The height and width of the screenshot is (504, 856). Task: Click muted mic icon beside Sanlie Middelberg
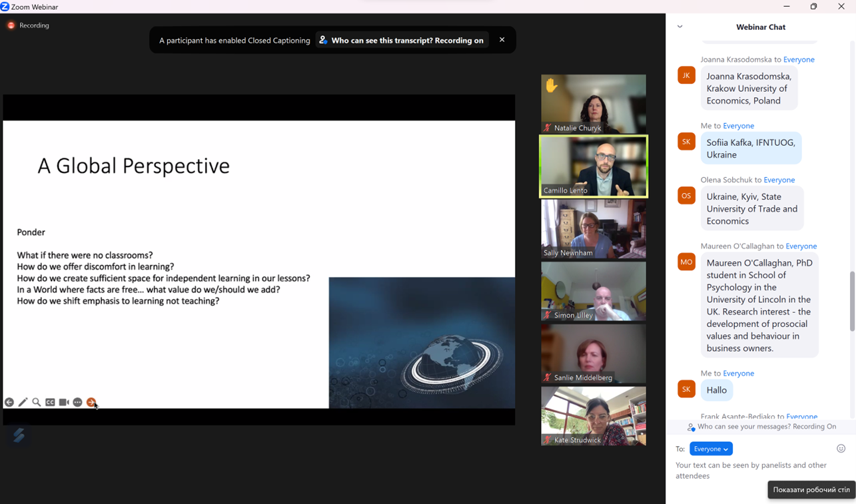click(548, 378)
